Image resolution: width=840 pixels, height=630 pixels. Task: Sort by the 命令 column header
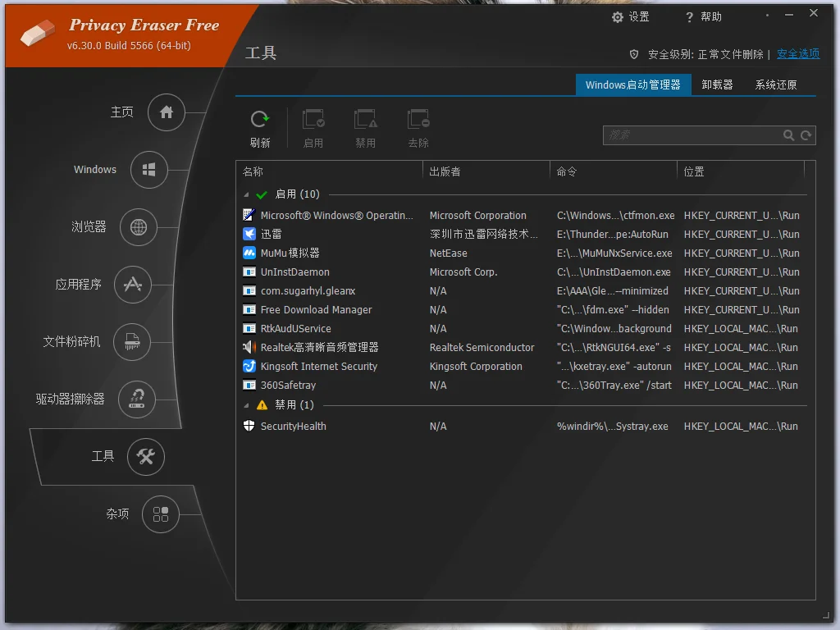[614, 171]
